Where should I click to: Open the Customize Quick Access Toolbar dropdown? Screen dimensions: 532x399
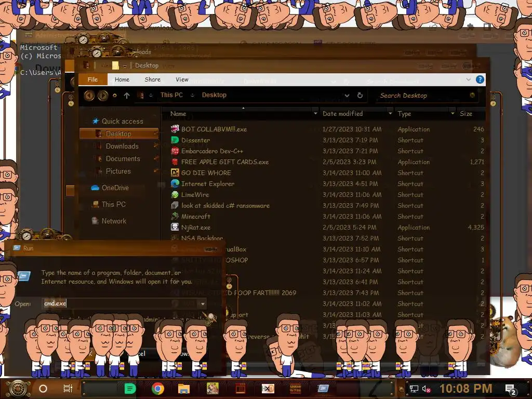pyautogui.click(x=125, y=66)
